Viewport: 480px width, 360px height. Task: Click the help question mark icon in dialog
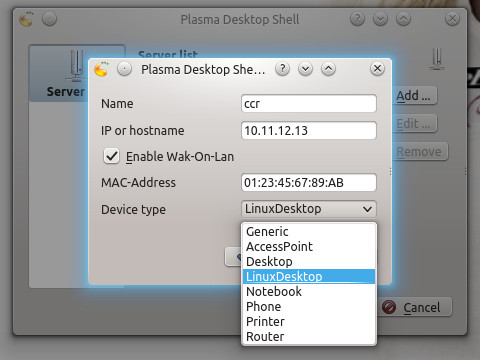282,69
